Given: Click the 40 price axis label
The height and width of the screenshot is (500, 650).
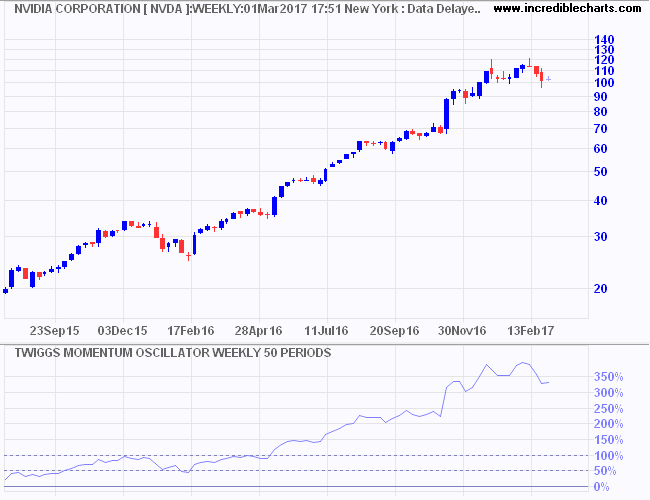Looking at the screenshot, I should coord(601,201).
